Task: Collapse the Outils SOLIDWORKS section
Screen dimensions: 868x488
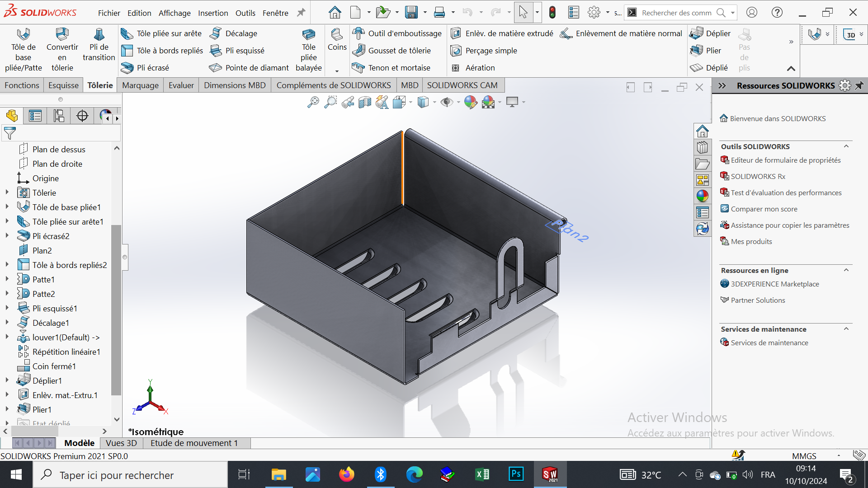Action: [846, 146]
